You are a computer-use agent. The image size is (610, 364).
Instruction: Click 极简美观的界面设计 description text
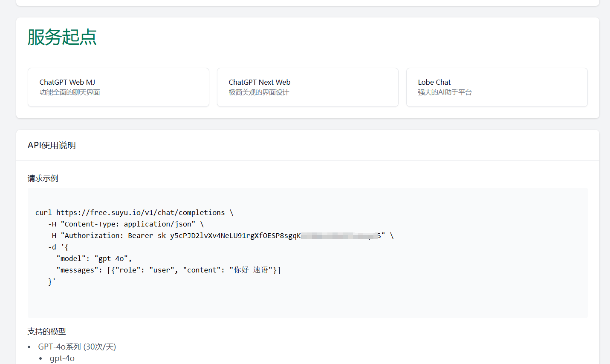(259, 92)
